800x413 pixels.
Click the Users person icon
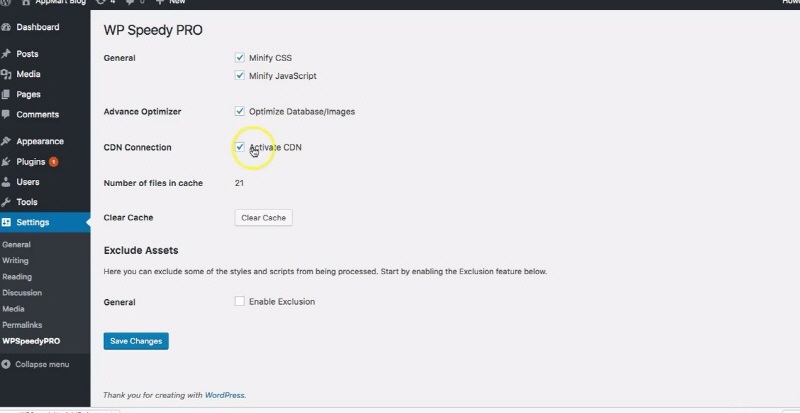(x=6, y=182)
